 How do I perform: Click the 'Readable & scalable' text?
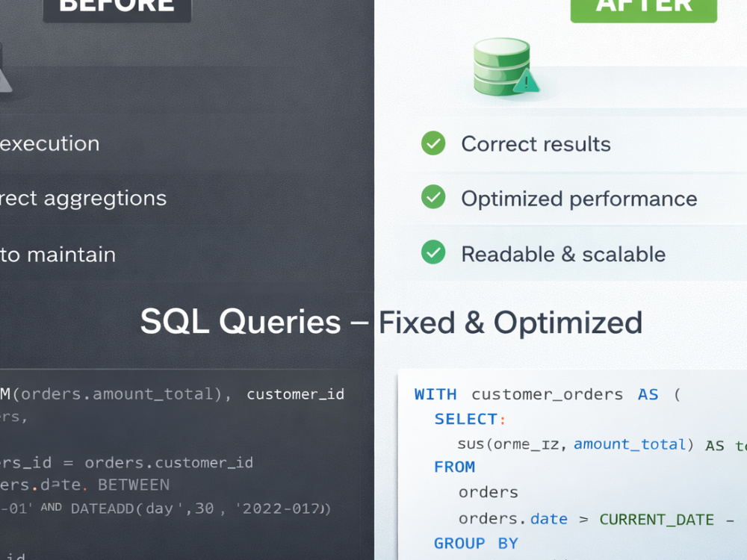coord(563,254)
